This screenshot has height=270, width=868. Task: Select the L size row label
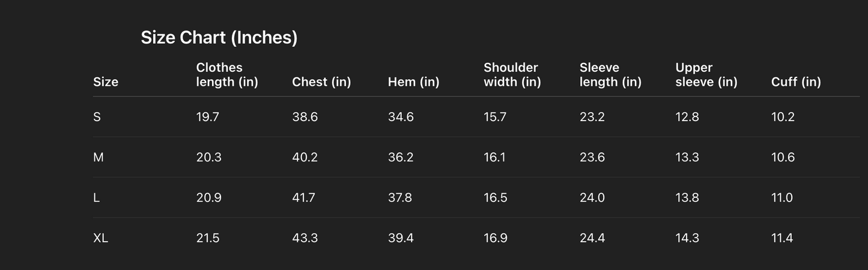(x=96, y=197)
